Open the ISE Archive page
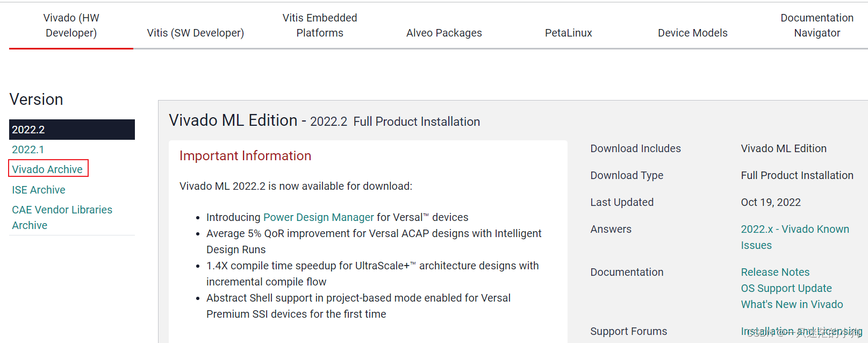Screen dimensions: 868x343 (38, 189)
